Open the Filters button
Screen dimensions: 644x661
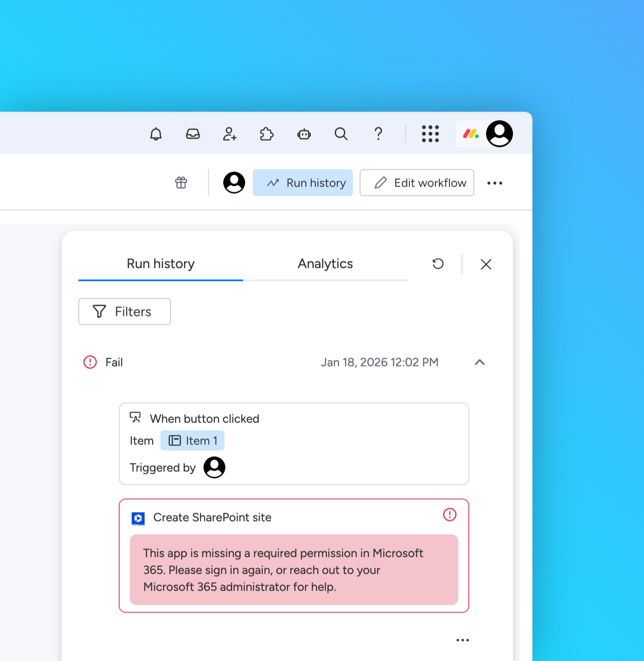pos(125,312)
